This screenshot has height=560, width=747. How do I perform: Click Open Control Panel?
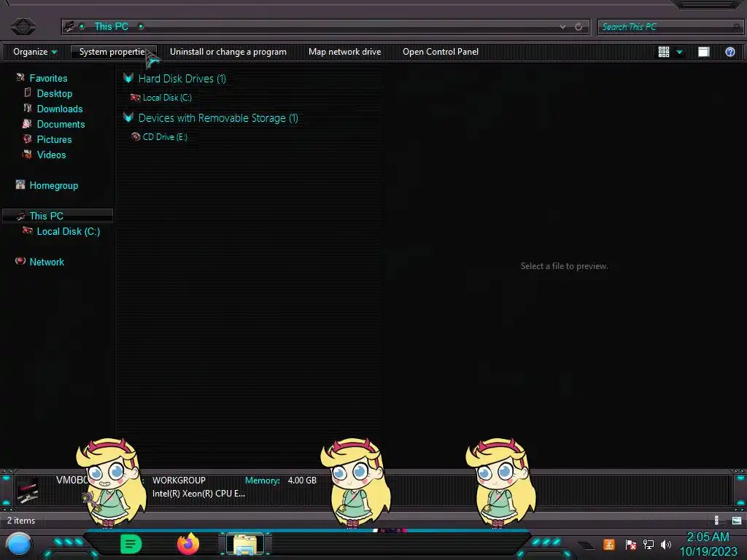click(440, 52)
